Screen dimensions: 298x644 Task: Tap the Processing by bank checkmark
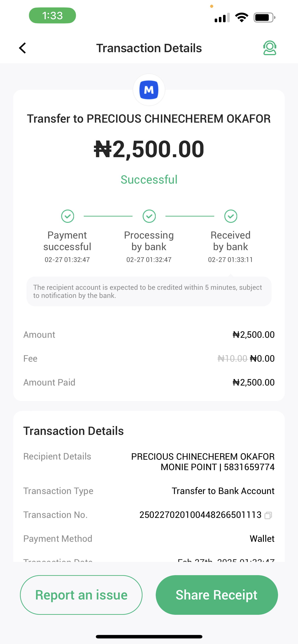(149, 216)
